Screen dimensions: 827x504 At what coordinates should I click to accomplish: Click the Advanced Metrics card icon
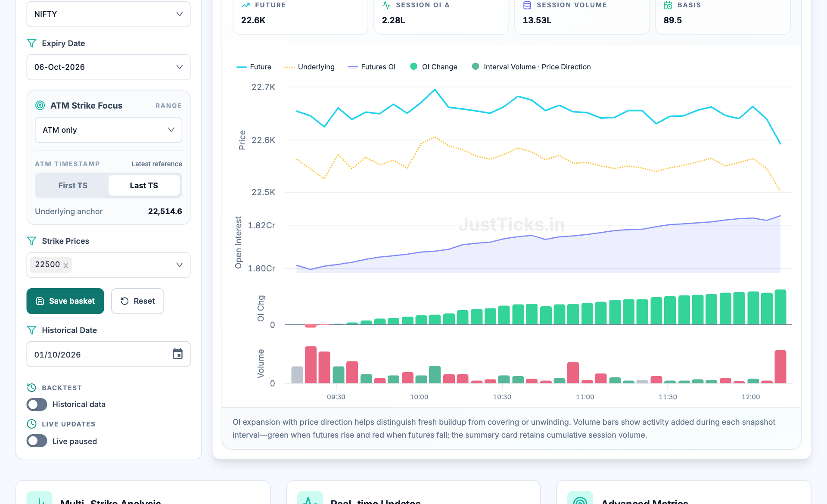coord(580,498)
